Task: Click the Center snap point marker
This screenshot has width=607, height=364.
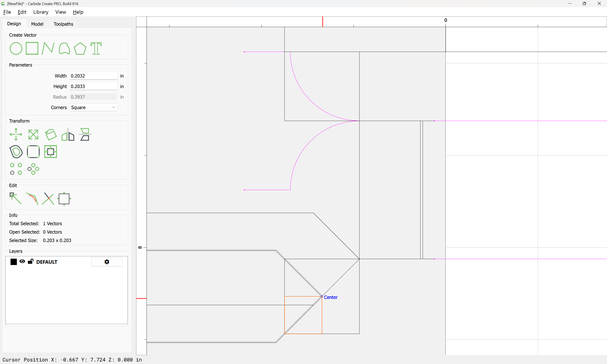Action: click(322, 297)
